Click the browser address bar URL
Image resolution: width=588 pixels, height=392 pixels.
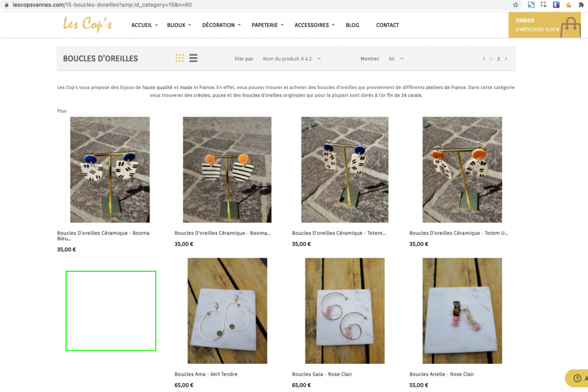point(102,5)
